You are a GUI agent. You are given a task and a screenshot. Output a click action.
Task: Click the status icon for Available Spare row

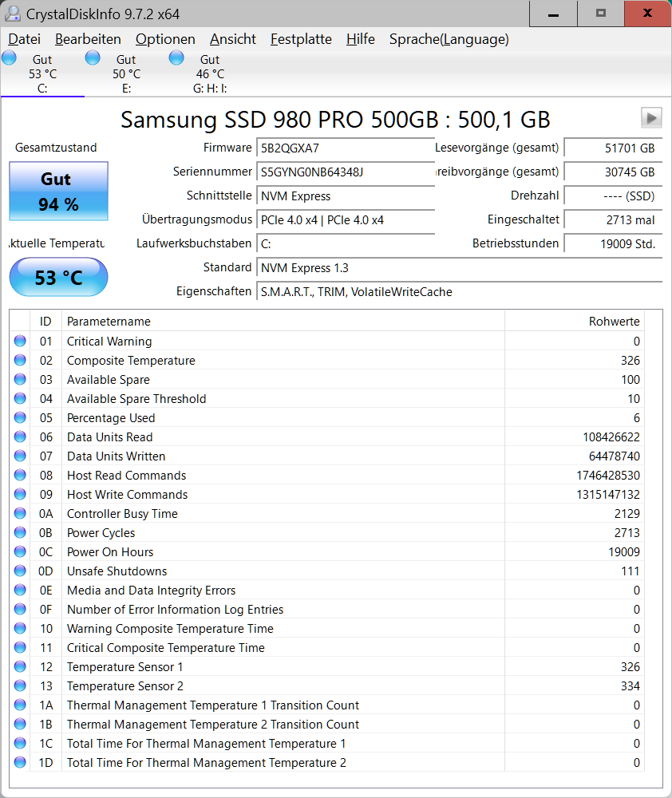coord(20,379)
